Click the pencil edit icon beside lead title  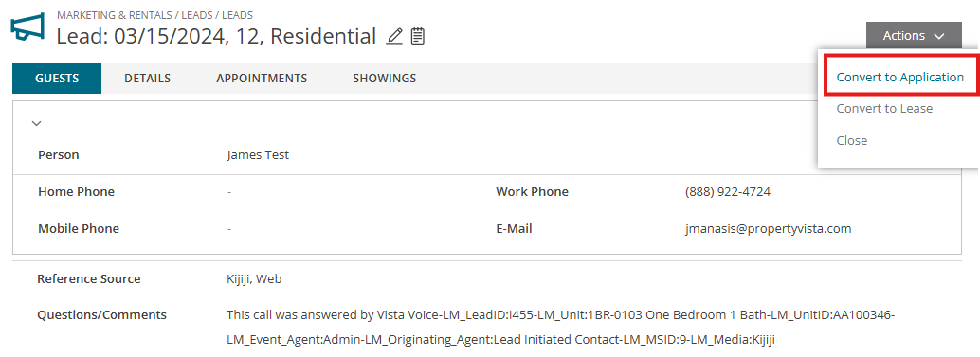point(394,37)
